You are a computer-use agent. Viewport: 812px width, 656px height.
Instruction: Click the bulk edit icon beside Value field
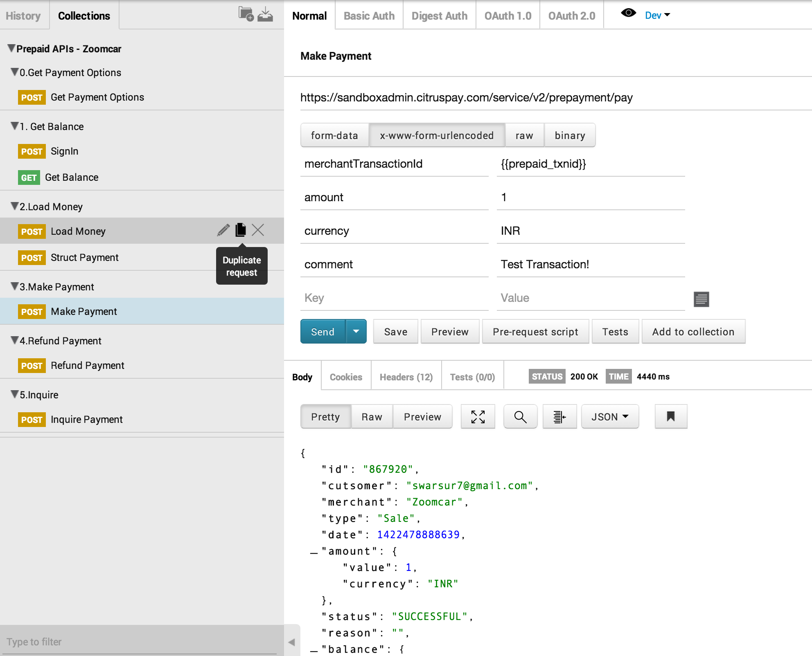point(701,299)
